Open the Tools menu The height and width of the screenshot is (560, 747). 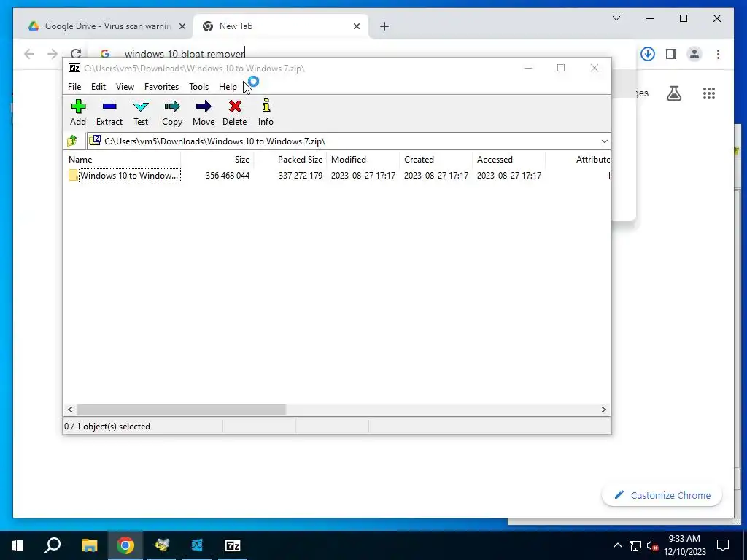tap(198, 87)
